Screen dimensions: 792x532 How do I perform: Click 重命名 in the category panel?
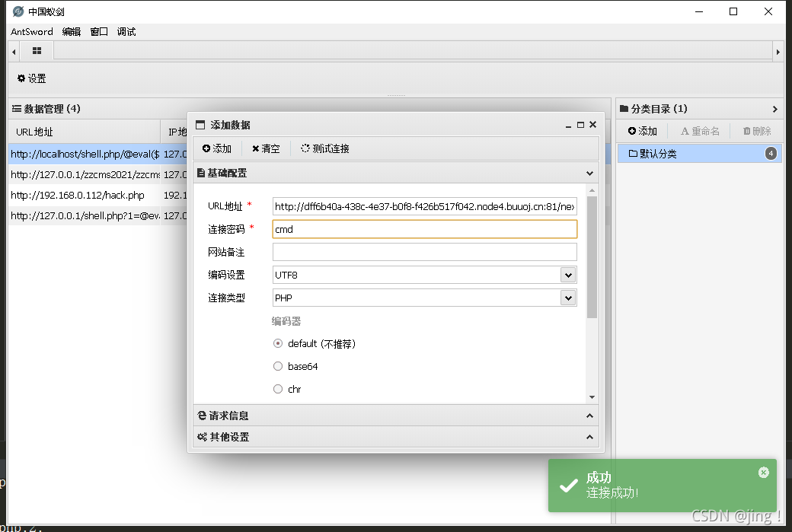coord(700,131)
